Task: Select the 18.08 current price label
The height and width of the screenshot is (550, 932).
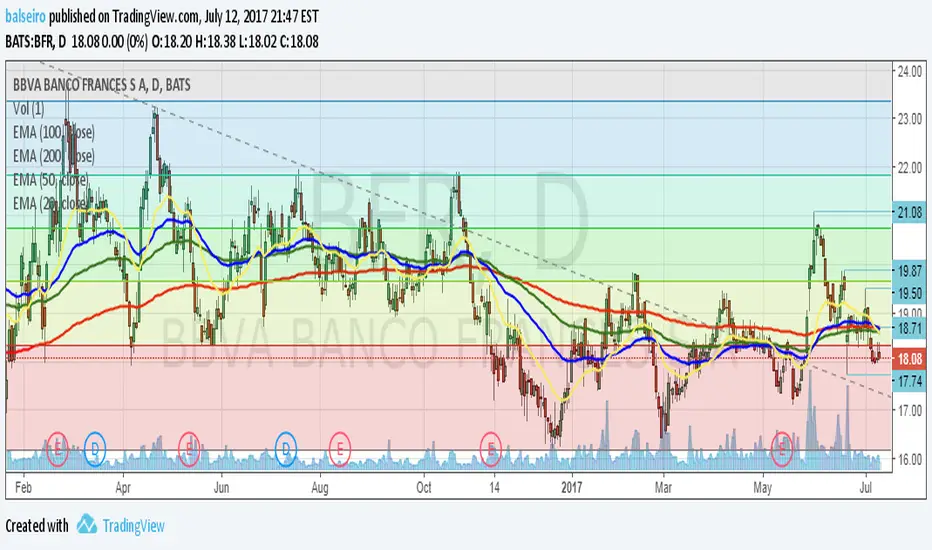Action: [909, 359]
